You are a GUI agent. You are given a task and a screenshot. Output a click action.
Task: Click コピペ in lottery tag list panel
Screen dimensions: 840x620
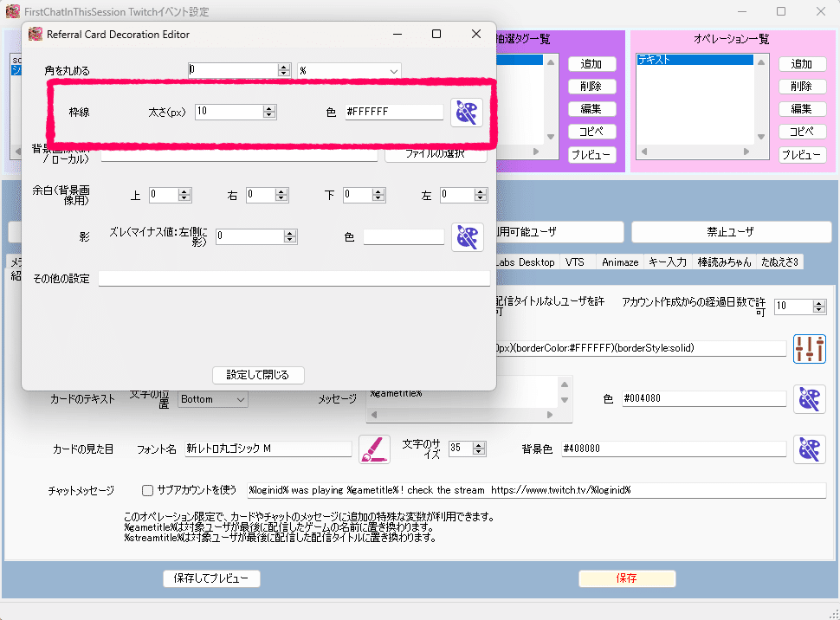591,132
